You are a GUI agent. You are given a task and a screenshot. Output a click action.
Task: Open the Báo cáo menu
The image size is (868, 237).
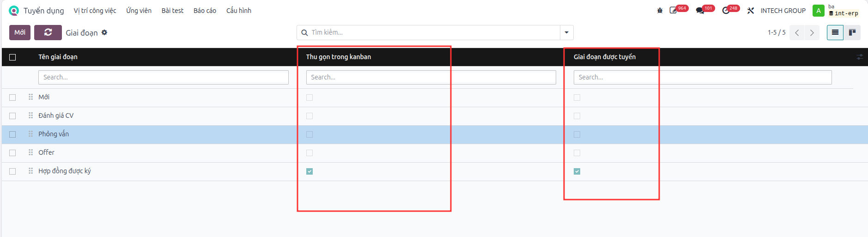coord(205,11)
